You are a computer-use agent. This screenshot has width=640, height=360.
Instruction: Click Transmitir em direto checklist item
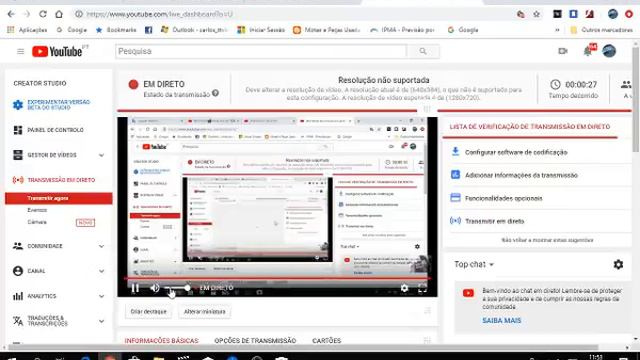click(494, 221)
